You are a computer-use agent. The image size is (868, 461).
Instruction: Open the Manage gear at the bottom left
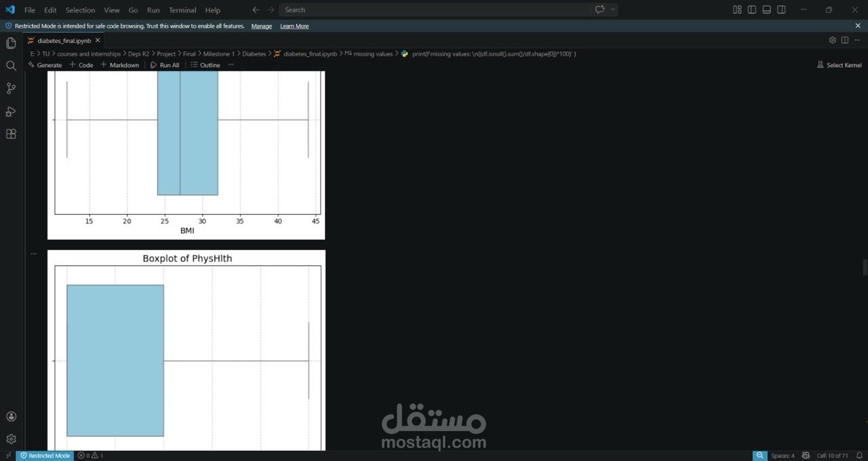tap(10, 439)
